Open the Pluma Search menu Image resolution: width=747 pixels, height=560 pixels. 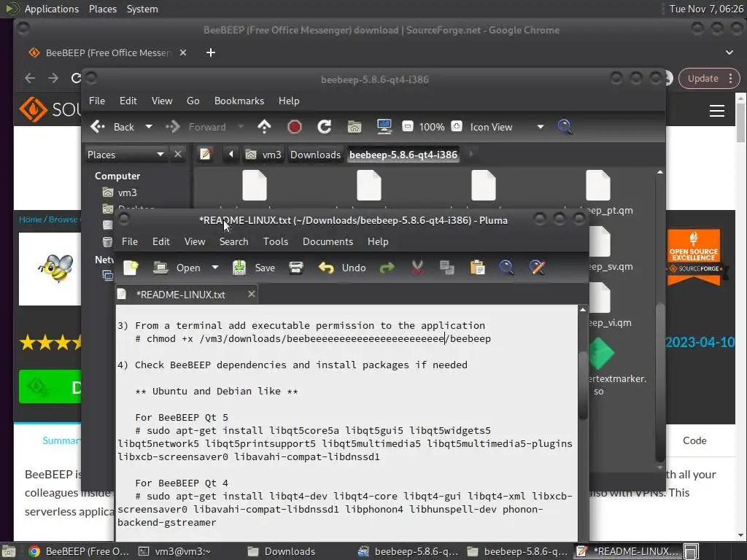[233, 242]
